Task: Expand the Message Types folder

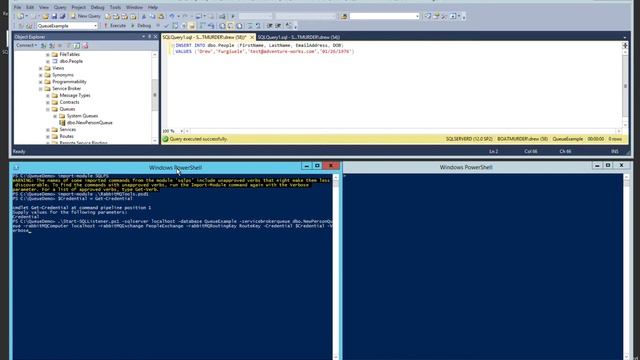Action: click(x=48, y=96)
